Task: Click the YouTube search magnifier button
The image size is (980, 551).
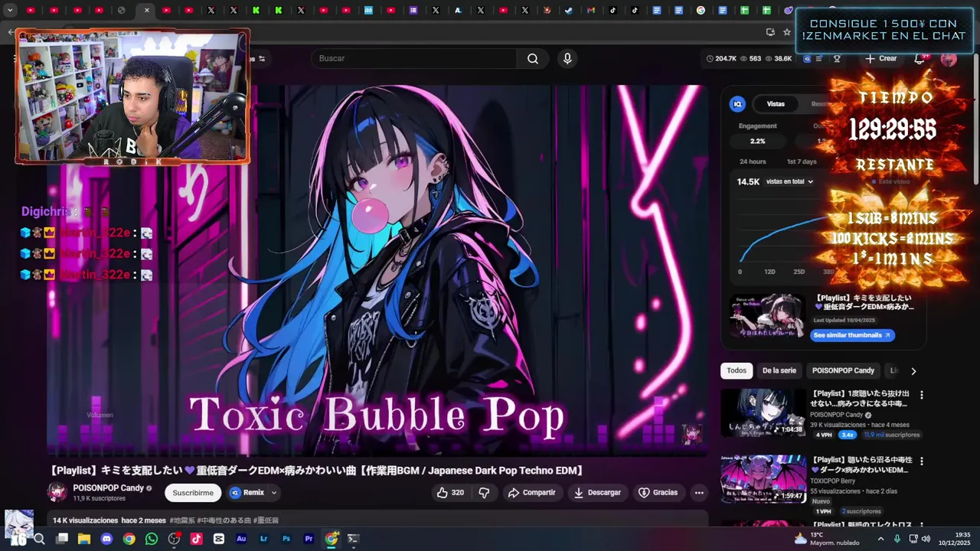Action: click(x=533, y=59)
